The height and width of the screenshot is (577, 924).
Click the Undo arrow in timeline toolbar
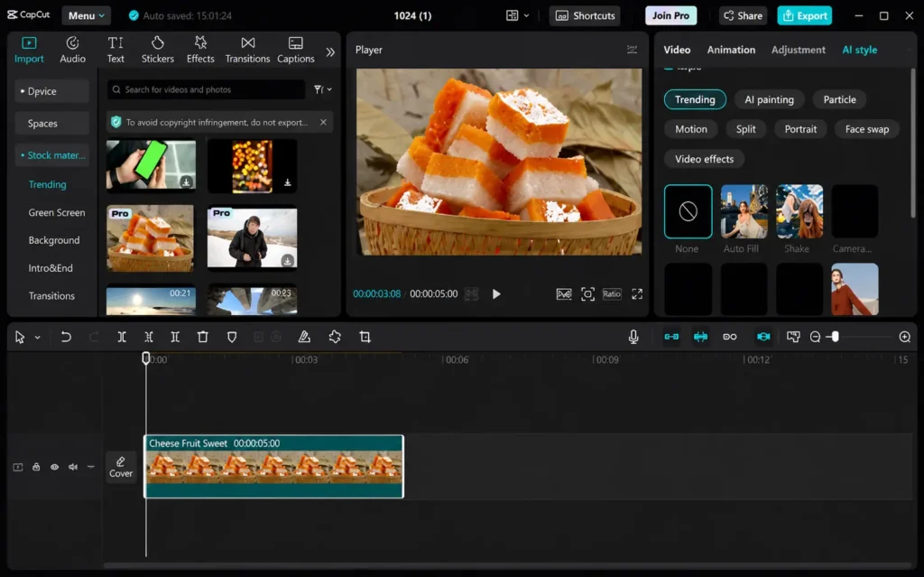click(66, 337)
